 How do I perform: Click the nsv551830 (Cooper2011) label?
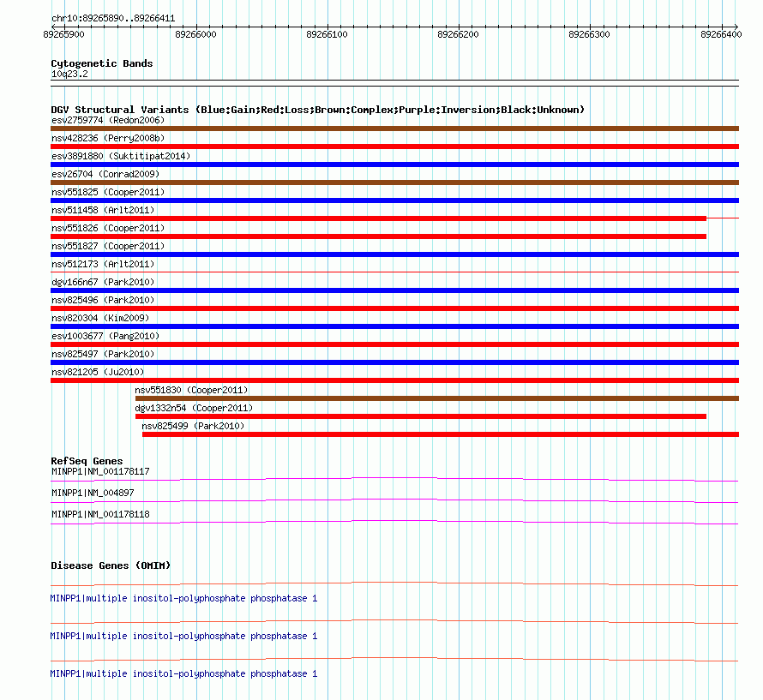click(191, 390)
